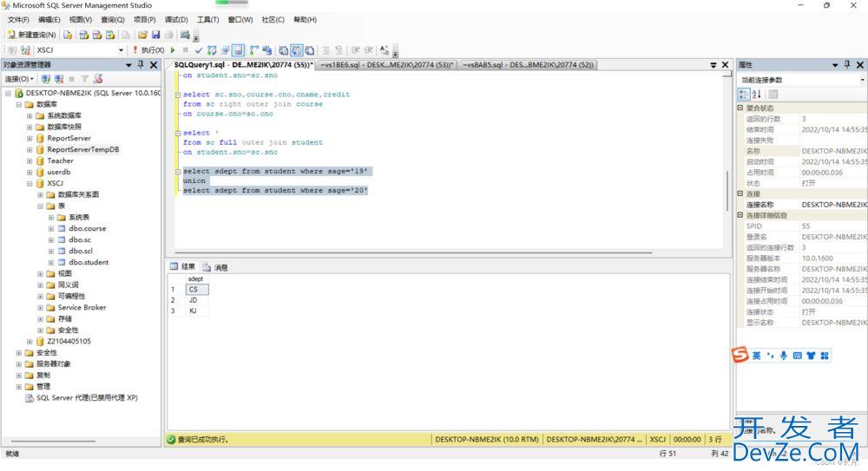Collapse the XSCJ database node
Image resolution: width=868 pixels, height=471 pixels.
[30, 184]
